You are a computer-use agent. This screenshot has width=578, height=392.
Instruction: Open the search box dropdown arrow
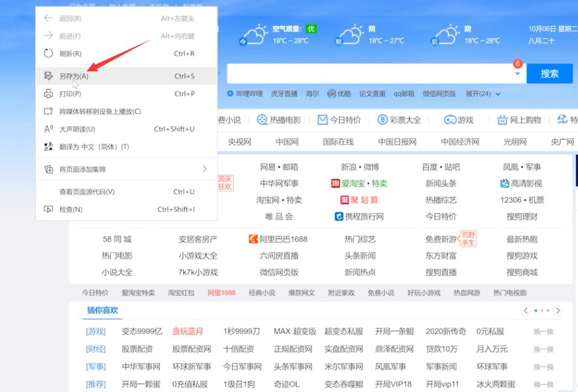point(517,74)
